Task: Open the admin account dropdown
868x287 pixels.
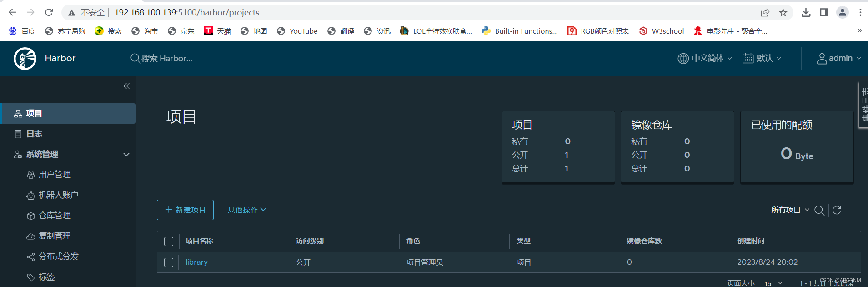Action: (x=839, y=58)
